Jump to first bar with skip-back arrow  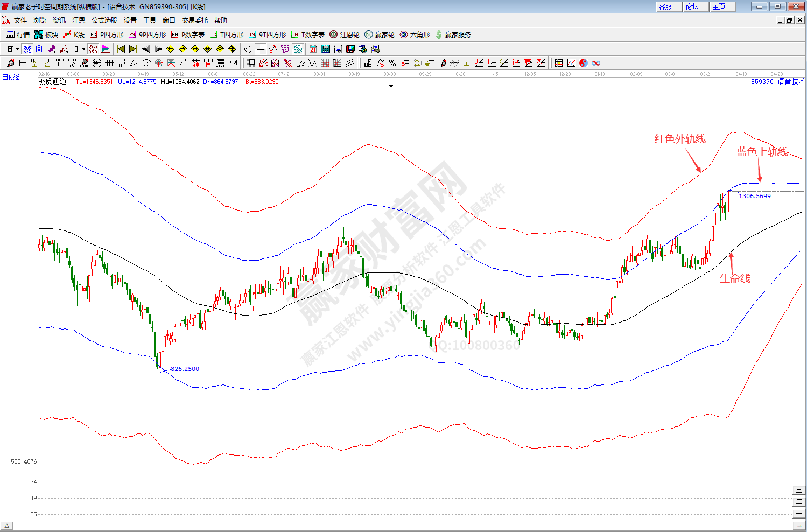point(121,49)
